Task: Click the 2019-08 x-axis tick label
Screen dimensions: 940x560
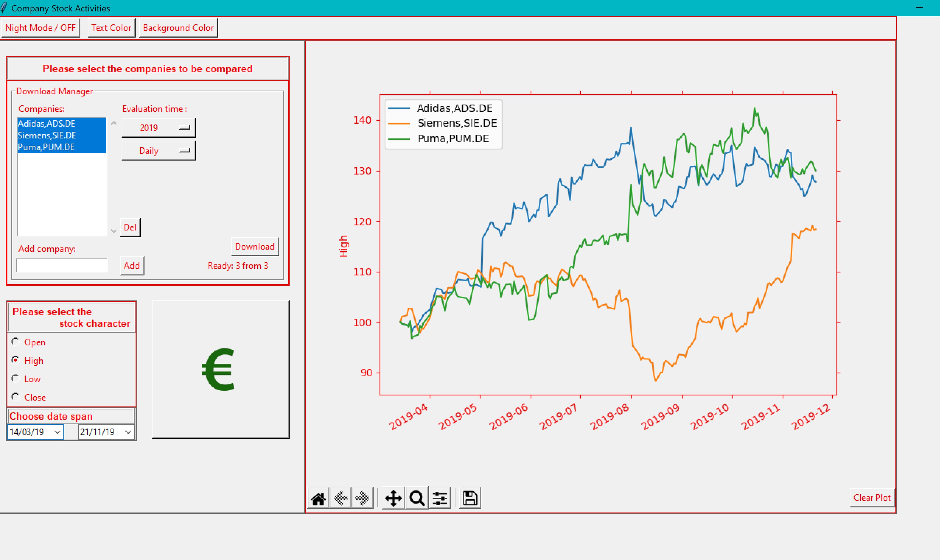Action: click(609, 417)
